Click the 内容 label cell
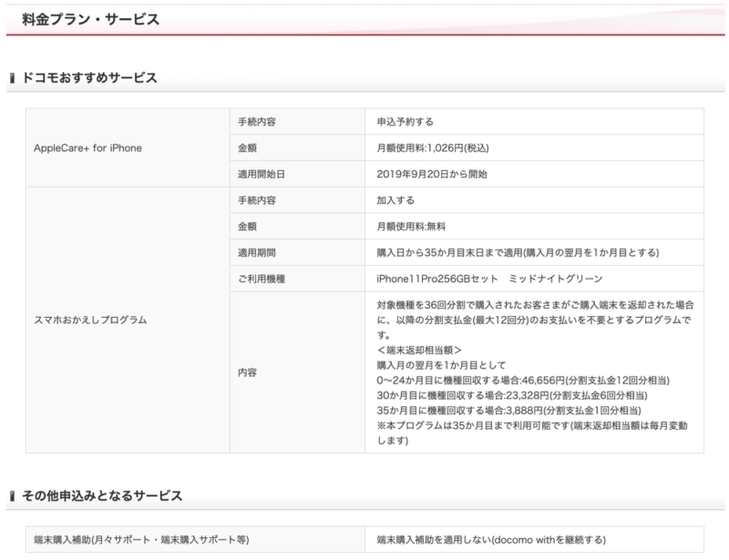Image resolution: width=729 pixels, height=560 pixels. pos(297,372)
